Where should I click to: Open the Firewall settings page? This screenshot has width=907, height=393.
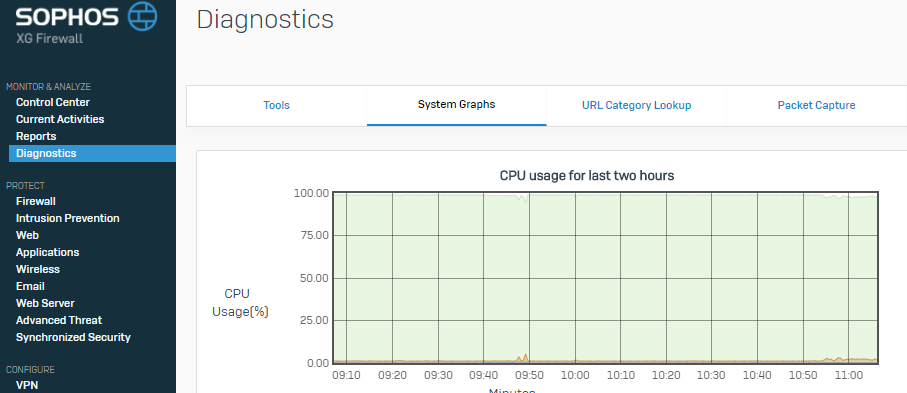point(36,201)
